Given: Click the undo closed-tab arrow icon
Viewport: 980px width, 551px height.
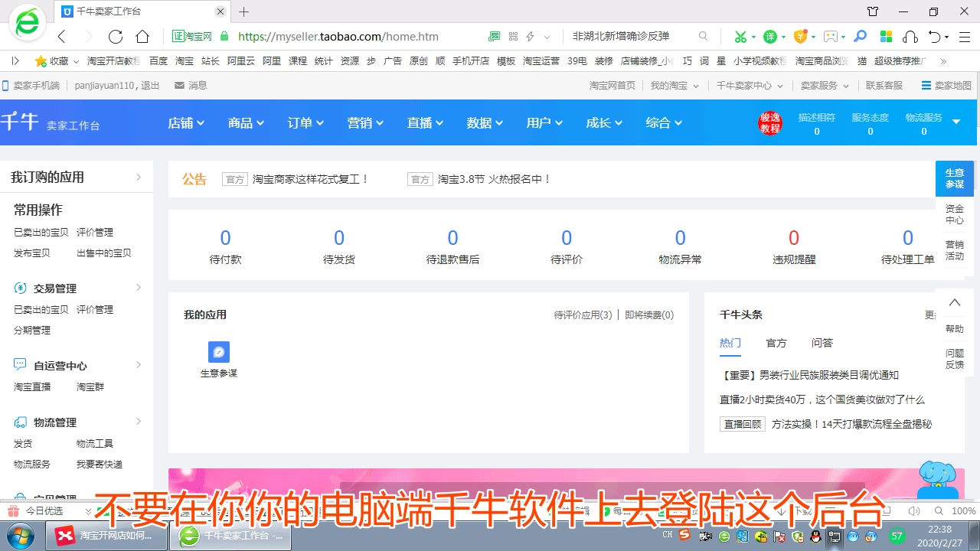Looking at the screenshot, I should click(935, 37).
